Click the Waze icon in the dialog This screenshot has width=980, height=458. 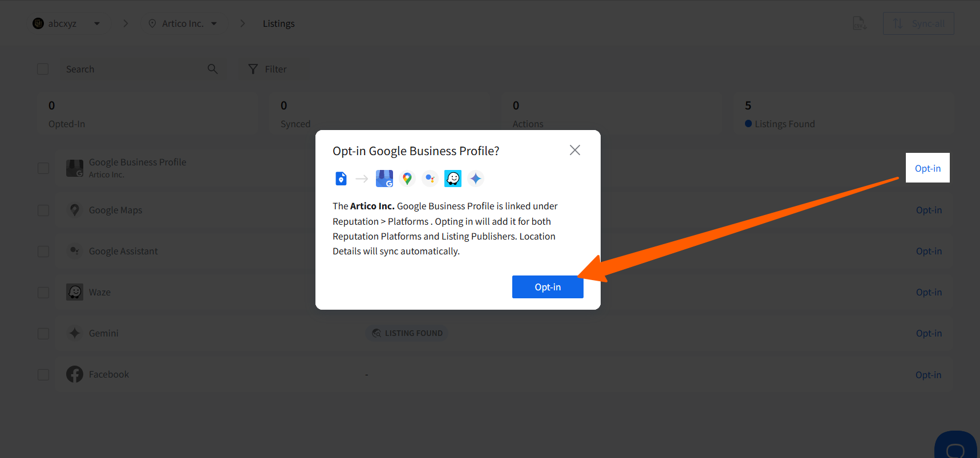pos(453,179)
